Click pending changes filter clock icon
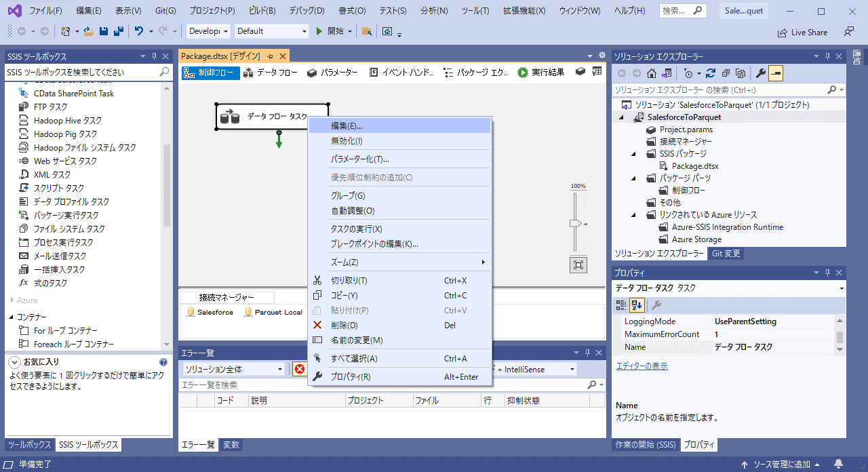The image size is (868, 472). coord(688,73)
